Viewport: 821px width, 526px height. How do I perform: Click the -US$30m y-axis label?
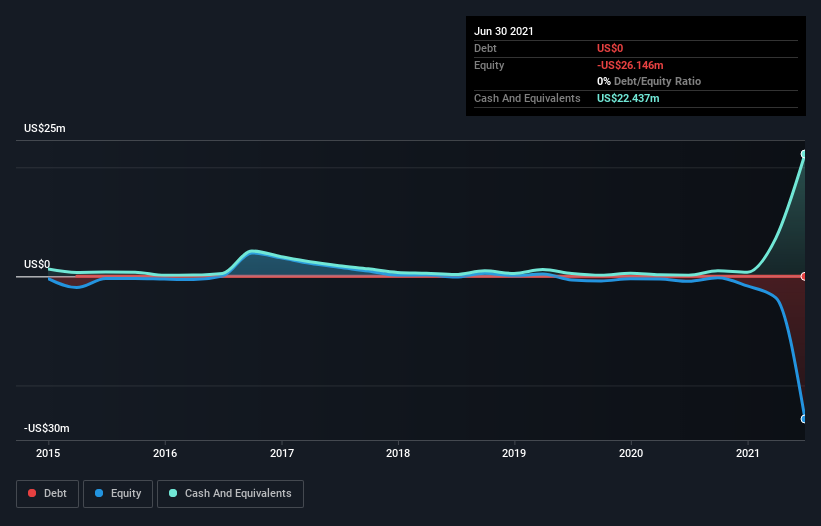click(x=47, y=428)
